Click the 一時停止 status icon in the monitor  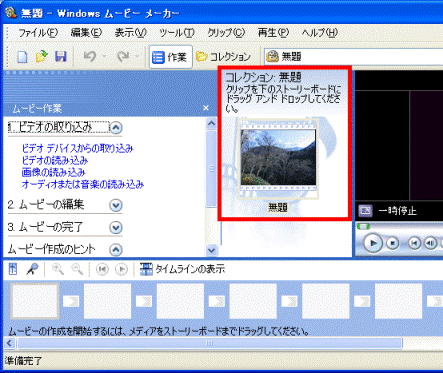[365, 211]
